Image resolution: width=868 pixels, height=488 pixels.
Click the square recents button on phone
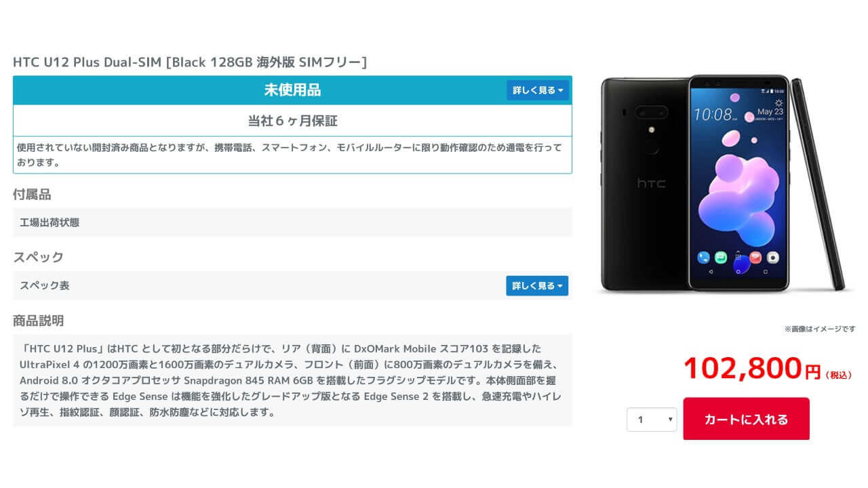[766, 271]
